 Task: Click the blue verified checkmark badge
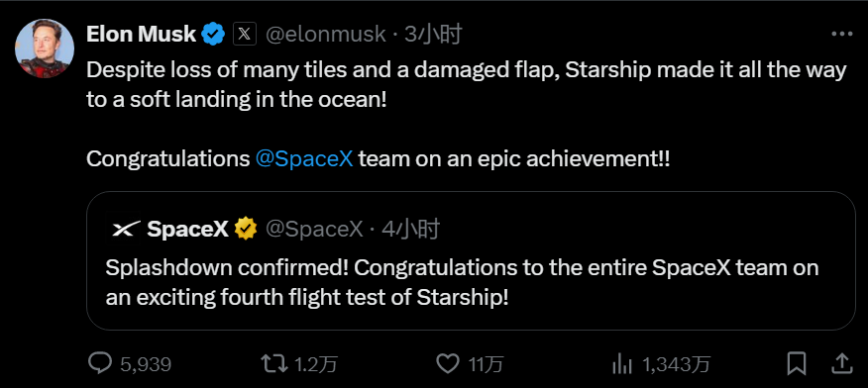tap(213, 35)
